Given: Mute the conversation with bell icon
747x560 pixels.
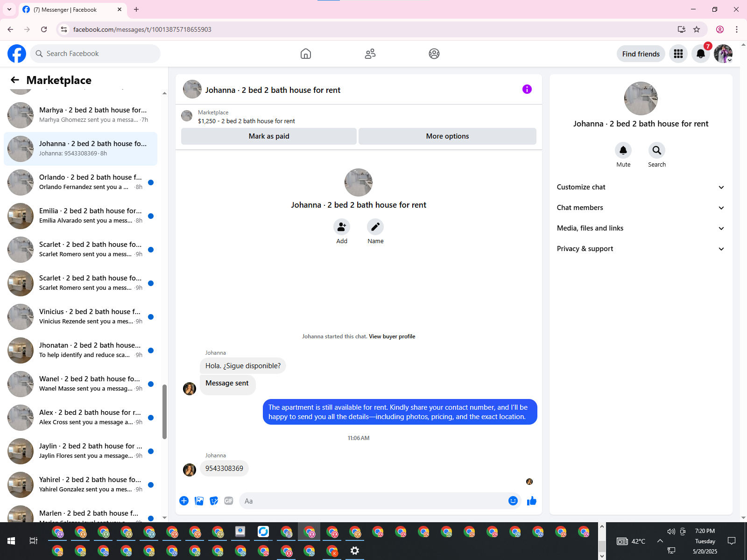Looking at the screenshot, I should (x=623, y=150).
